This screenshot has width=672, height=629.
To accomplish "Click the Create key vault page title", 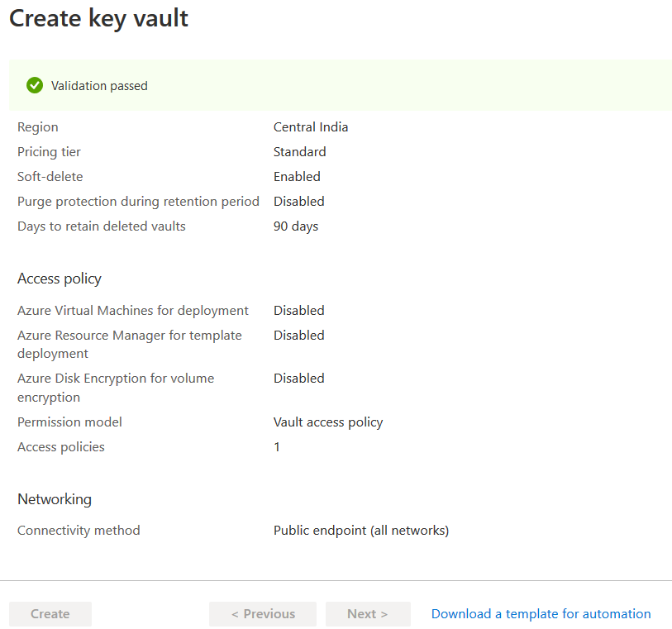I will point(98,18).
